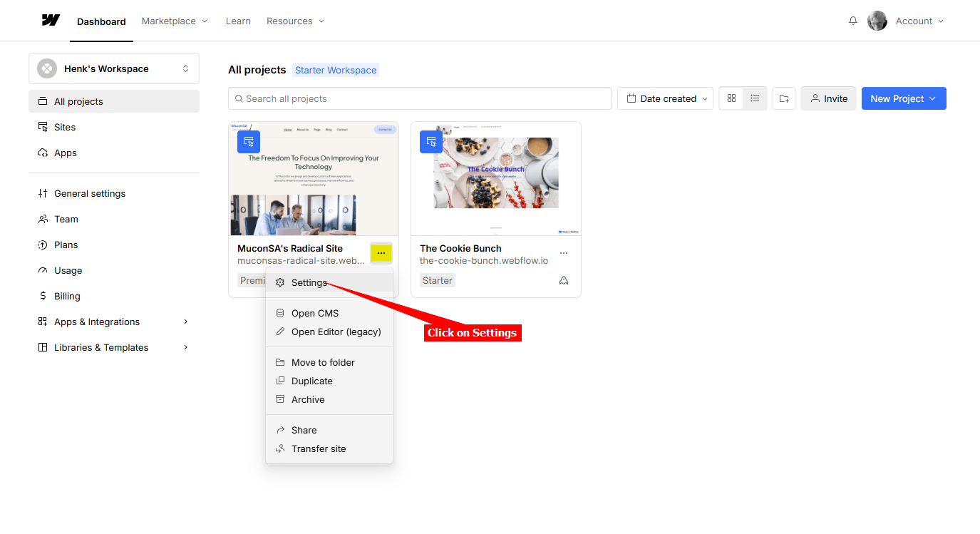Click the user avatar picture
980x534 pixels.
pyautogui.click(x=877, y=21)
